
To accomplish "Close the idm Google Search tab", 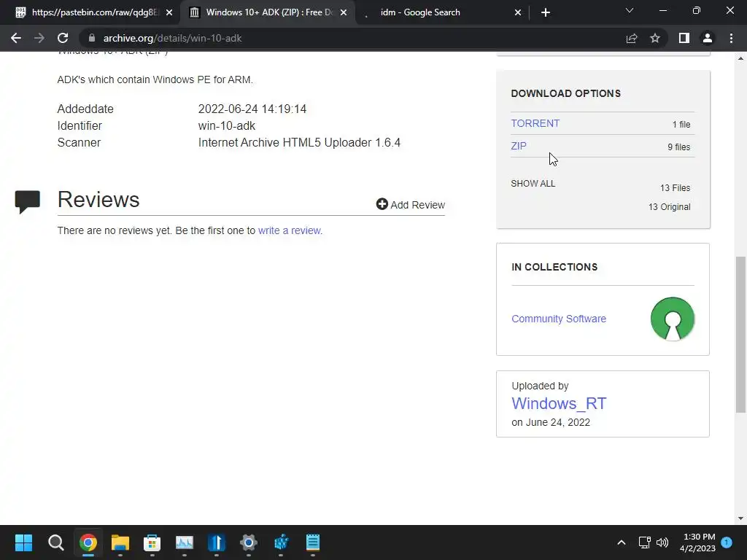I will coord(518,12).
